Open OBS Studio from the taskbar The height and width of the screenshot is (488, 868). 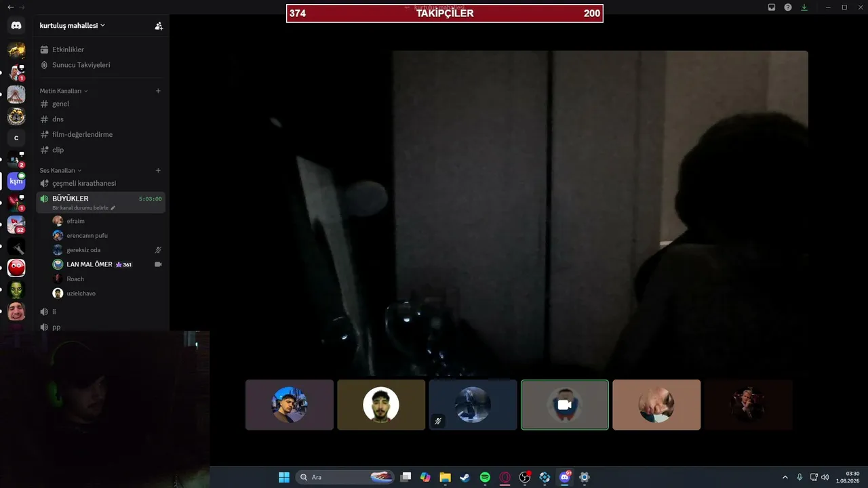[x=525, y=477]
